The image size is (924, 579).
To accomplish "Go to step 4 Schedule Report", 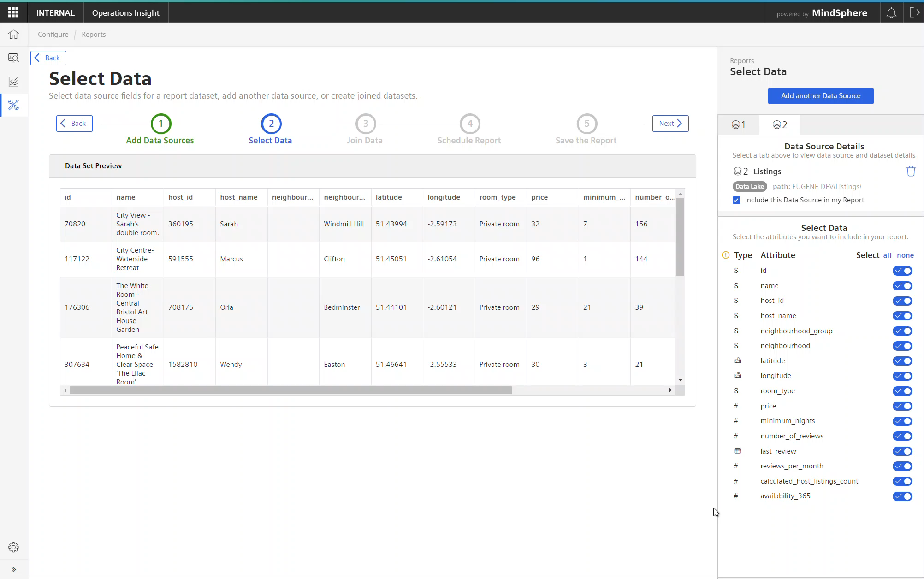I will pyautogui.click(x=470, y=124).
